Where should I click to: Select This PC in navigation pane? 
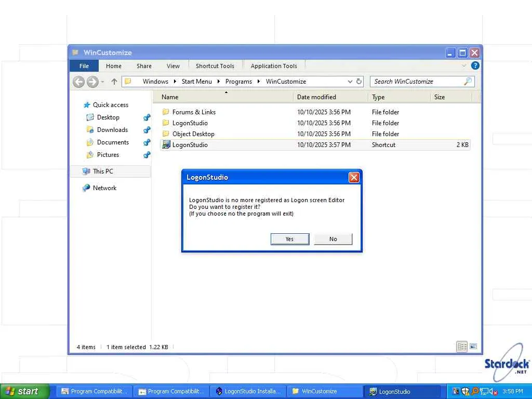coord(103,171)
